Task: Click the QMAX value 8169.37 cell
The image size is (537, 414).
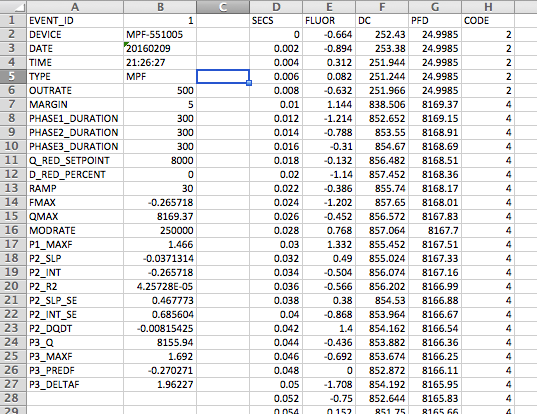Action: [x=160, y=216]
